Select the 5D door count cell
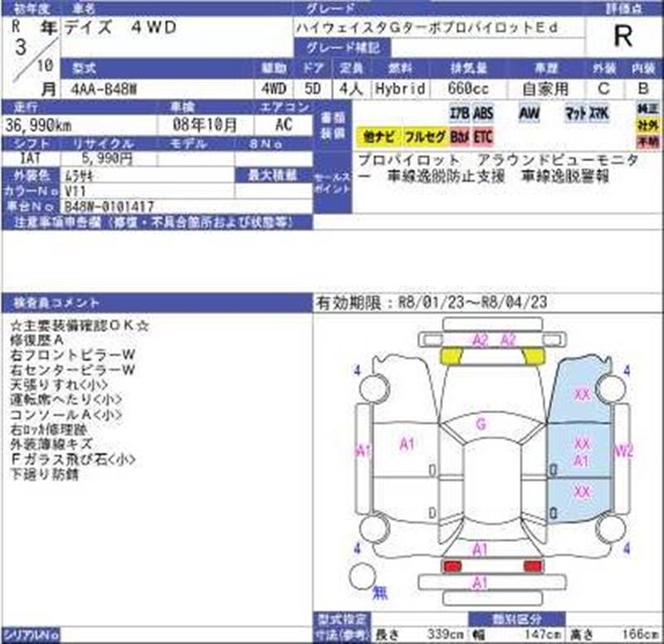Screen dimensions: 664x644 click(x=313, y=89)
